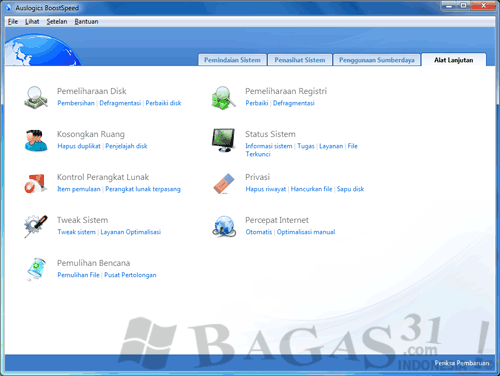Open the Bantuan menu
The height and width of the screenshot is (376, 500).
(86, 22)
